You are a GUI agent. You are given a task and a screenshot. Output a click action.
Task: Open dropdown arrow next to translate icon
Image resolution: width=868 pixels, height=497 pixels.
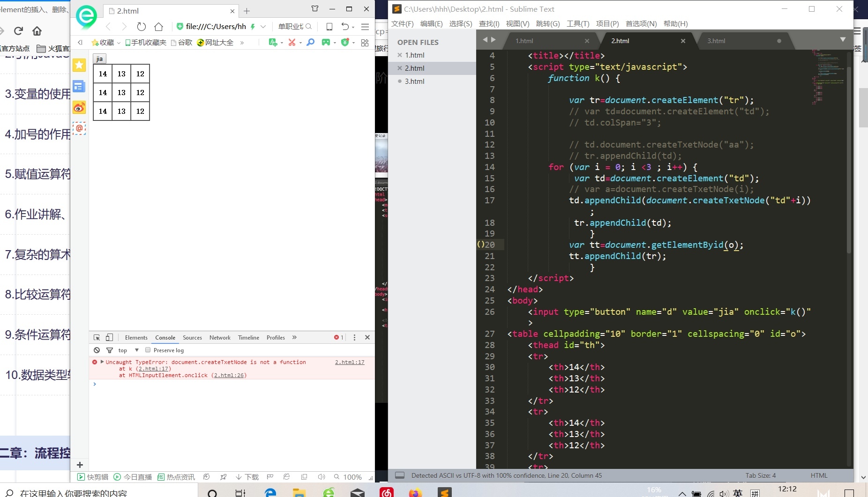tap(282, 43)
